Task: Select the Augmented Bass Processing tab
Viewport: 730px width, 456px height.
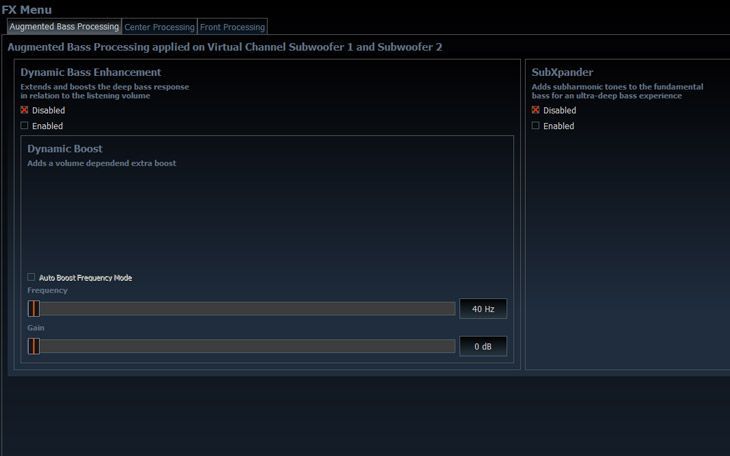Action: click(63, 27)
